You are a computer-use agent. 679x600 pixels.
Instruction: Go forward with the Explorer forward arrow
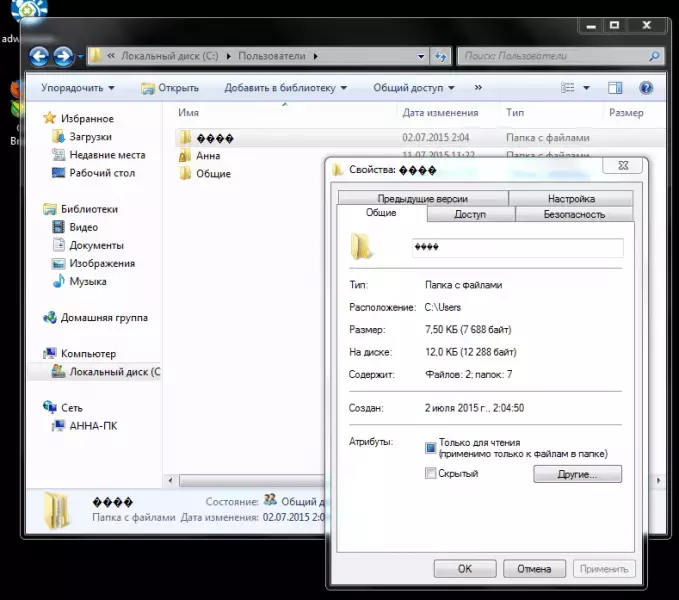(x=63, y=56)
